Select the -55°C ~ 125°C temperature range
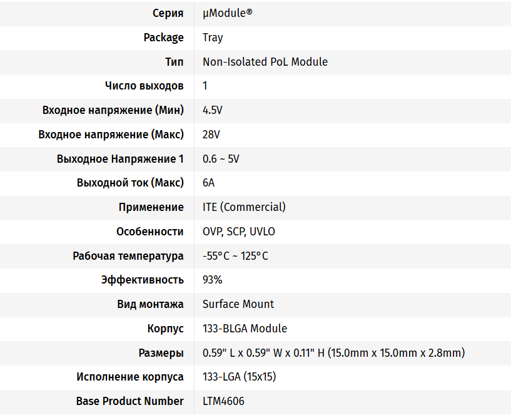The image size is (511, 420). tap(235, 256)
